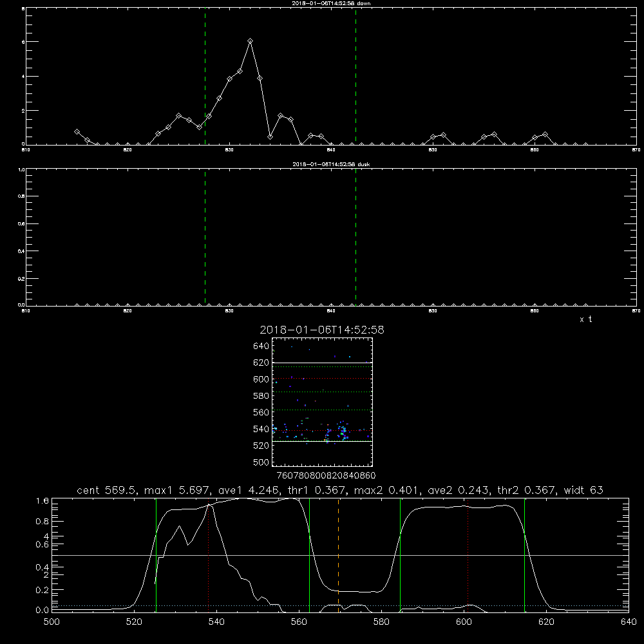This screenshot has width=644, height=644.
Task: Click profile plot y-axis label "0.2"
Action: pos(43,590)
